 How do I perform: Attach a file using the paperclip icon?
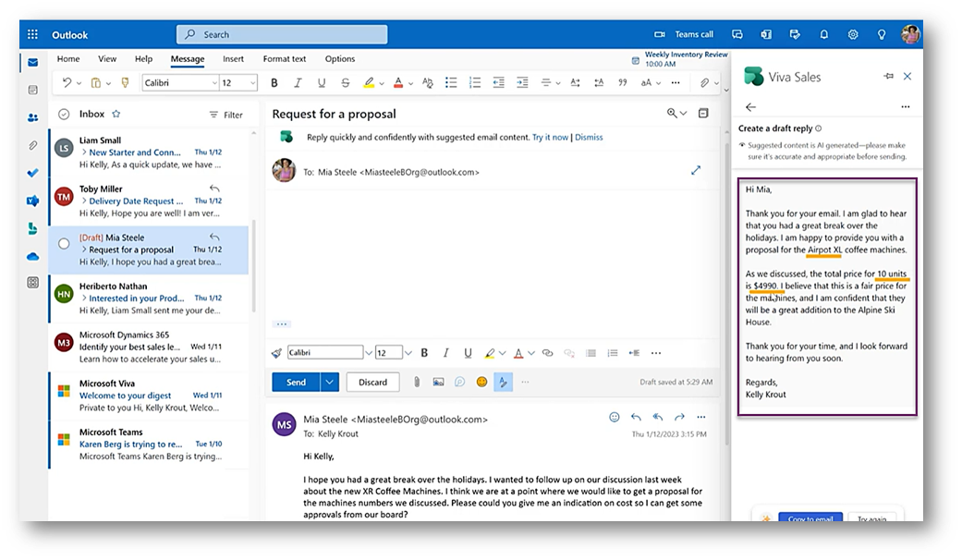(417, 381)
